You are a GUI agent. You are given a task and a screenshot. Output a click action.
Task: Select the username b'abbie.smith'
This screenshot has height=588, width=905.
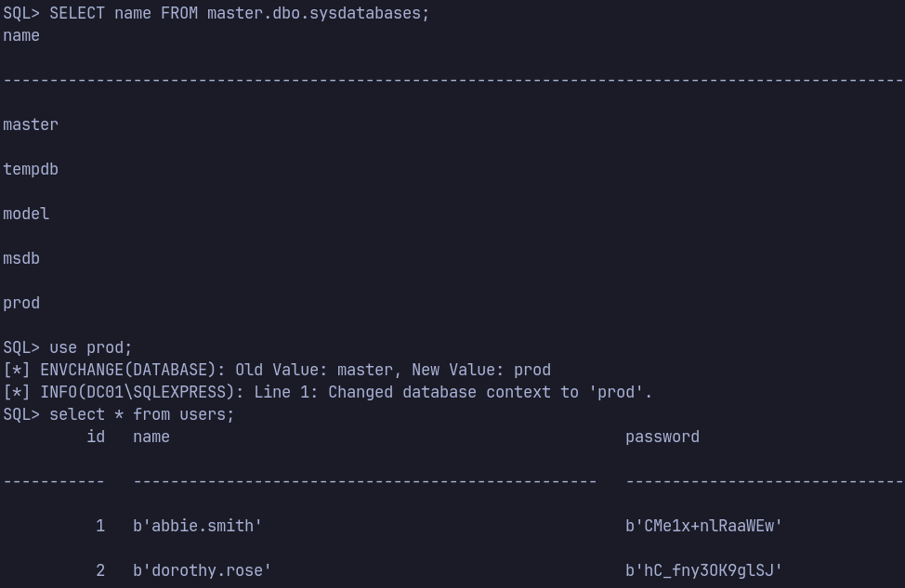(x=197, y=527)
